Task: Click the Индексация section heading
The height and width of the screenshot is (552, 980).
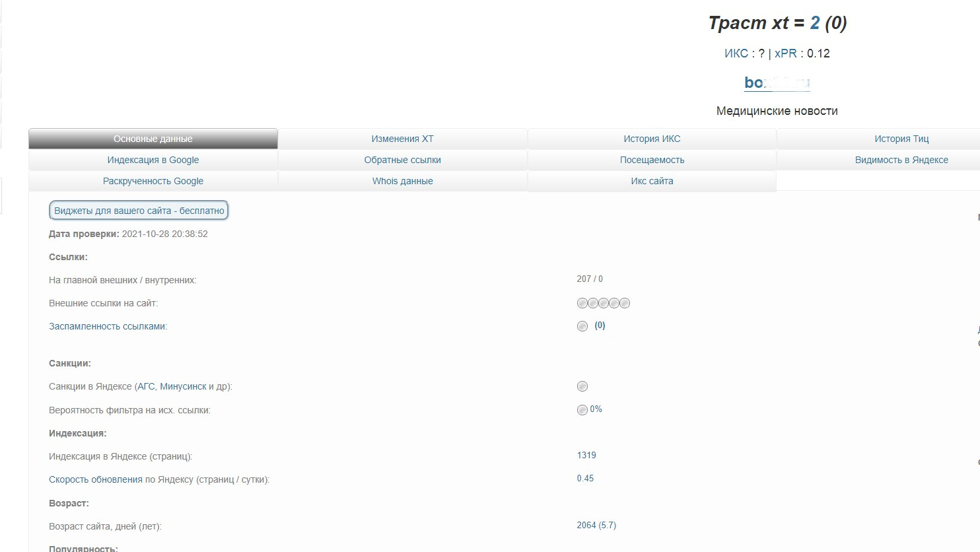Action: [78, 433]
